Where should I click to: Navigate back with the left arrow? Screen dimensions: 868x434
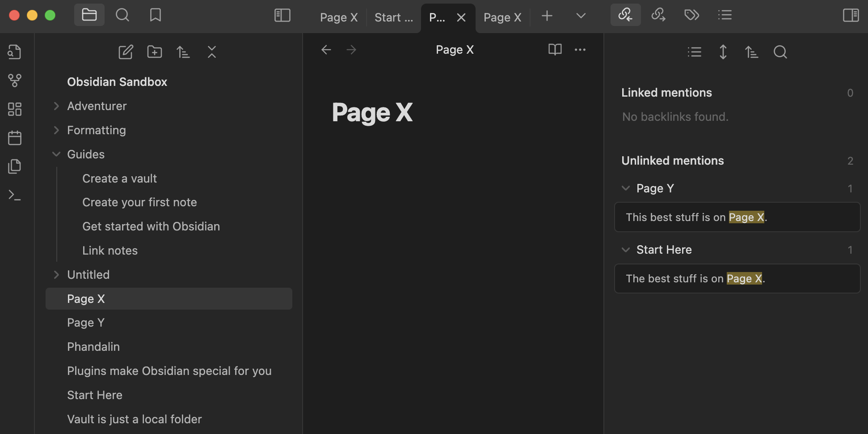click(326, 50)
